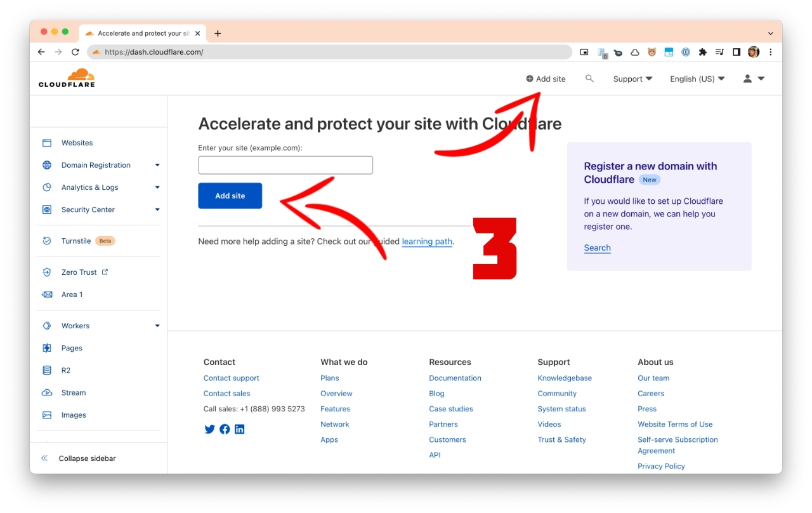Screen dimensions: 812x513
Task: Click the blue Add site button
Action: (x=230, y=196)
